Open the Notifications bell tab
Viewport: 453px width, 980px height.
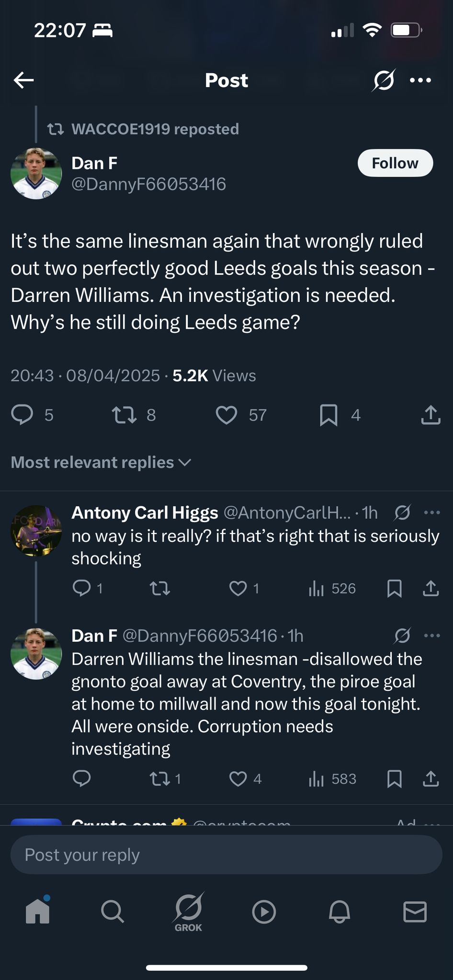pos(340,911)
